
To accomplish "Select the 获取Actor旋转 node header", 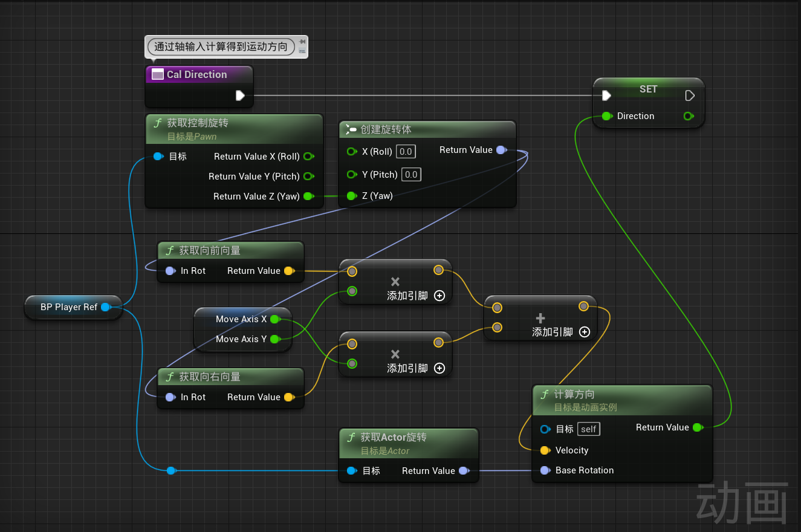I will (x=393, y=437).
